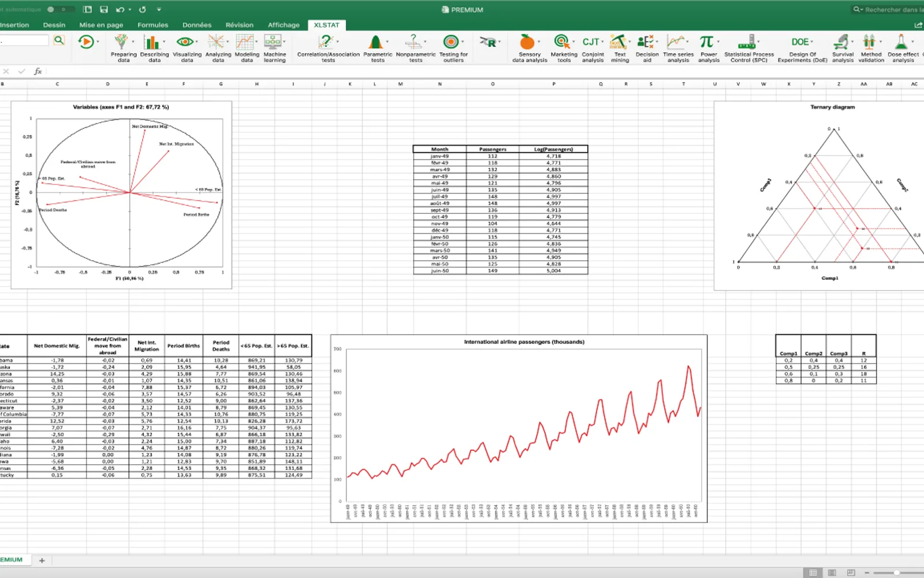924x578 pixels.
Task: Expand the undo history dropdown arrow
Action: [130, 10]
